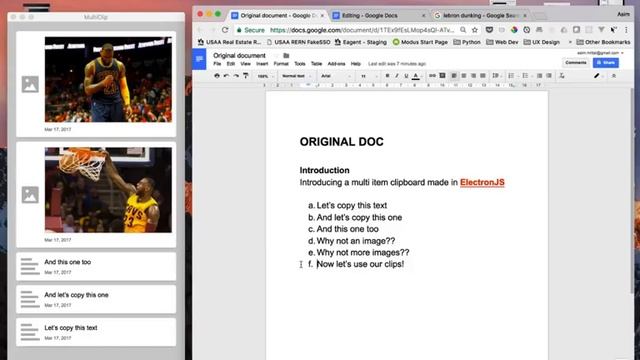Viewport: 640px width, 360px height.
Task: Click the insert comment toolbar icon
Action: coord(442,76)
